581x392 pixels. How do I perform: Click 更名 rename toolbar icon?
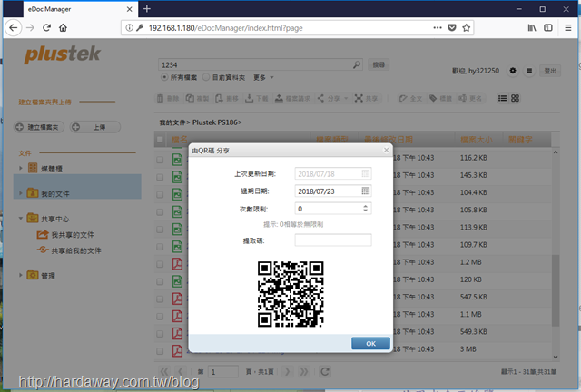pyautogui.click(x=470, y=98)
